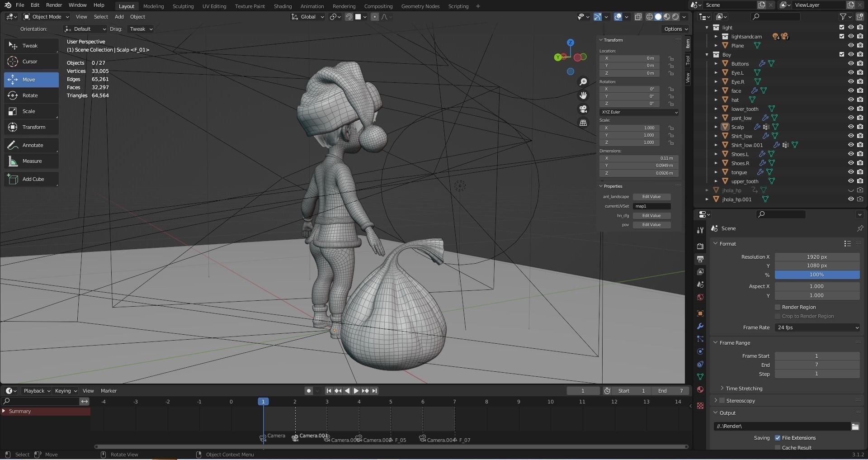Open the File menu
This screenshot has height=460, width=868.
click(20, 5)
